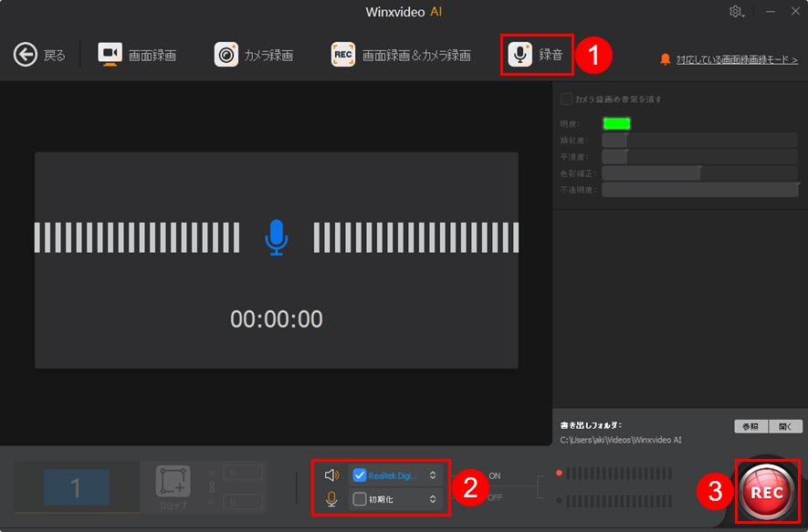Click the 画面録画 tab label
This screenshot has height=532, width=808.
[152, 55]
